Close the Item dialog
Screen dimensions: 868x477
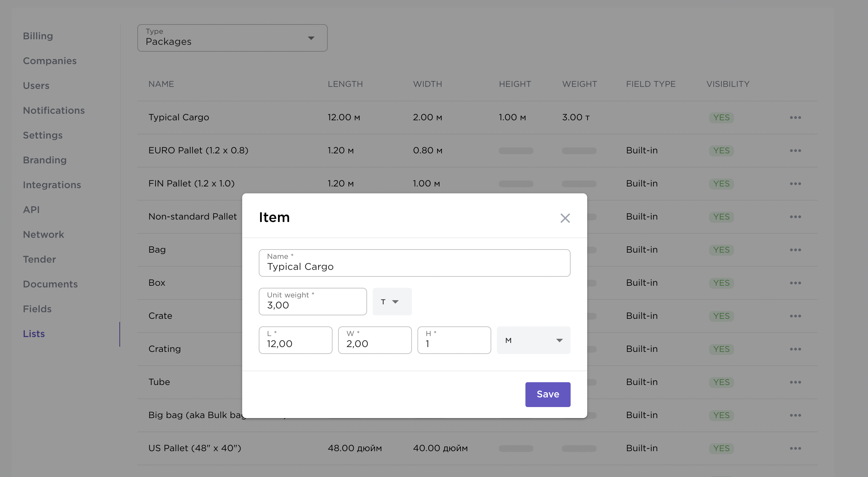pyautogui.click(x=565, y=218)
